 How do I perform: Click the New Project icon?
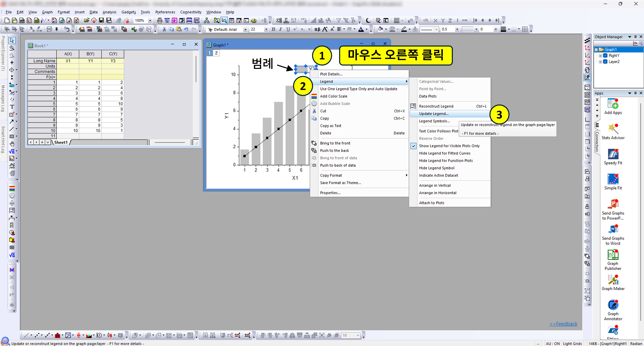point(7,20)
